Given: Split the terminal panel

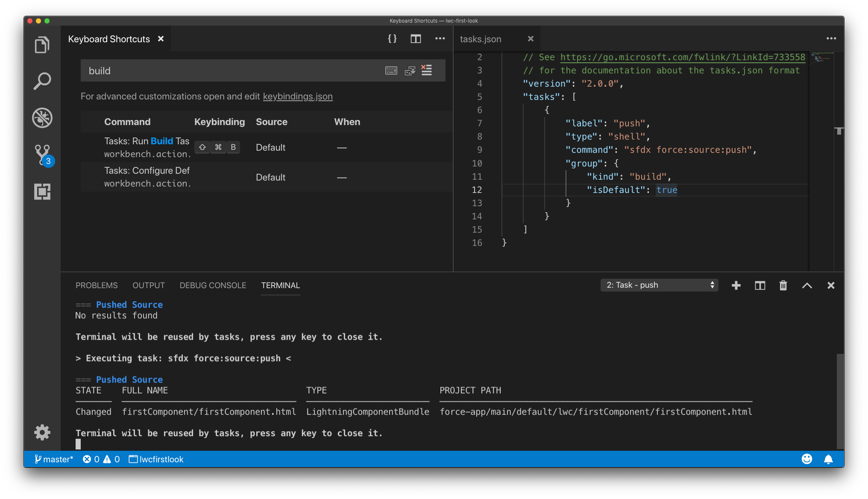Looking at the screenshot, I should [760, 285].
